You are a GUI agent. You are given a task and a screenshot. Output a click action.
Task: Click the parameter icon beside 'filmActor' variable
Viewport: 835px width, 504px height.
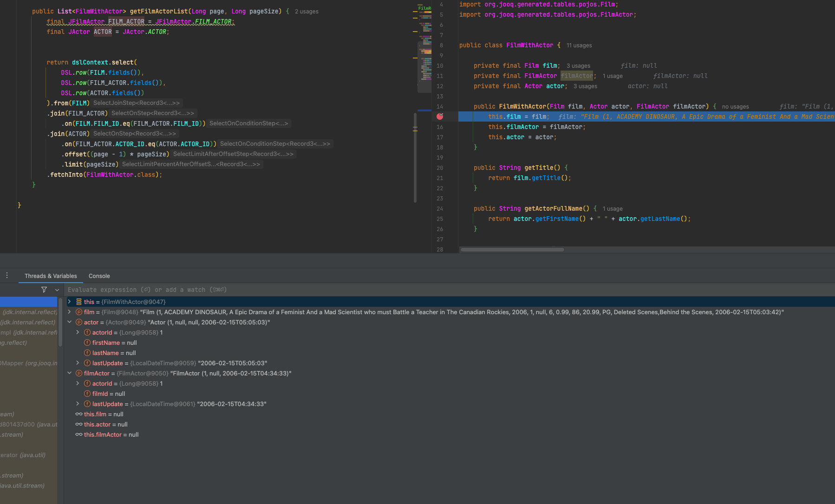click(x=79, y=373)
